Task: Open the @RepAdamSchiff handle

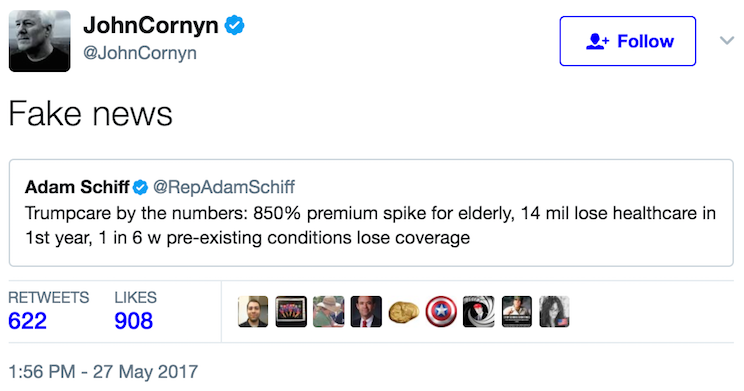Action: point(224,187)
